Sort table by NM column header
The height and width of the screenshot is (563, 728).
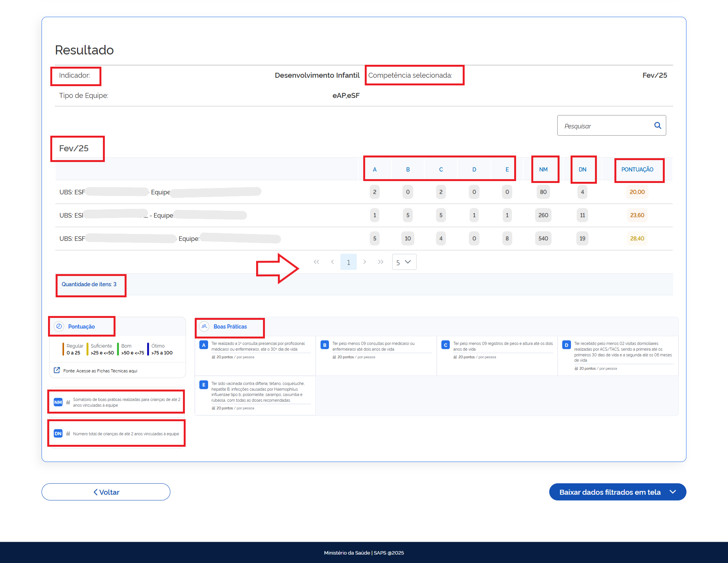543,170
